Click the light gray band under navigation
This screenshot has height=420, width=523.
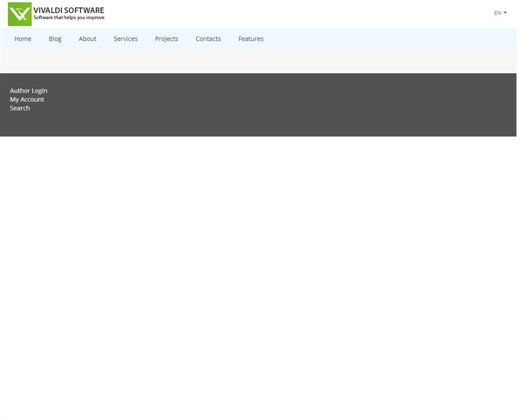tap(261, 61)
